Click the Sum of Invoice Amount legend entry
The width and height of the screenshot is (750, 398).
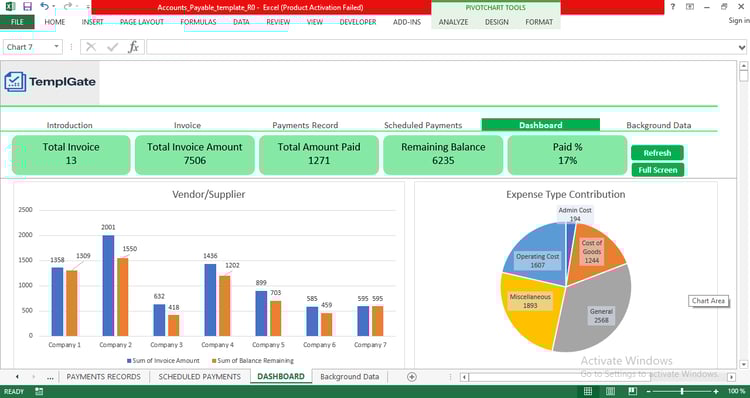click(x=163, y=361)
